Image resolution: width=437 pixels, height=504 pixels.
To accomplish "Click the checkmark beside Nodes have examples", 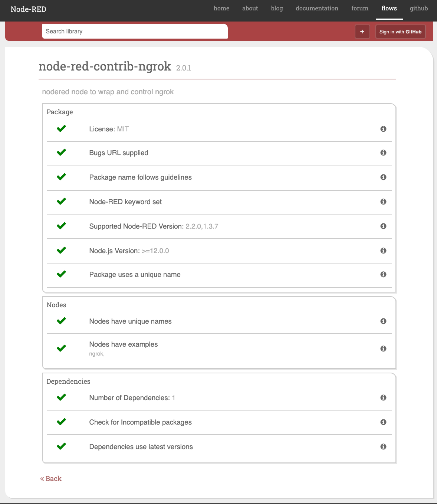I will [61, 348].
